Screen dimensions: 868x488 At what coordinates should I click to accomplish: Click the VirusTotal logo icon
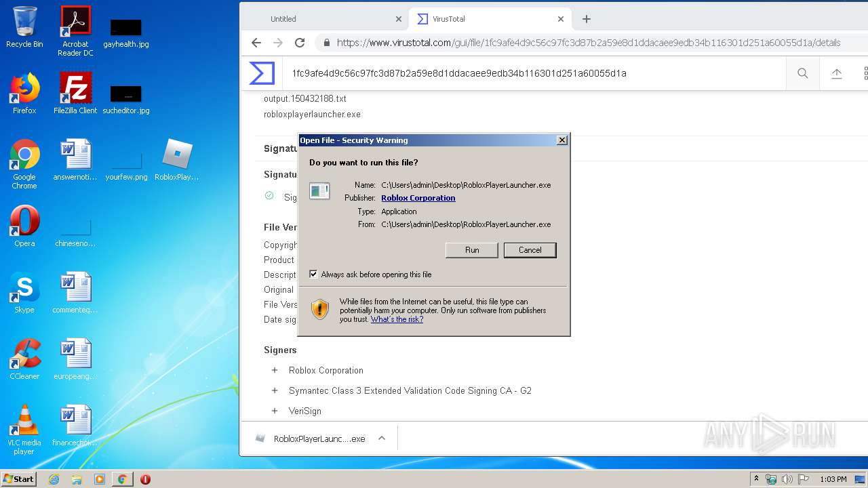point(262,73)
